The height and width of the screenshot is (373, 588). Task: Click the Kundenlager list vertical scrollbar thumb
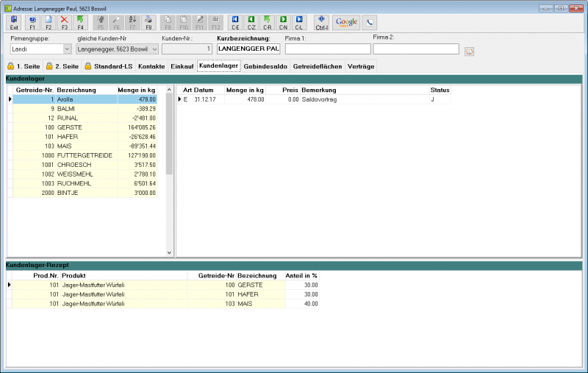[x=169, y=134]
